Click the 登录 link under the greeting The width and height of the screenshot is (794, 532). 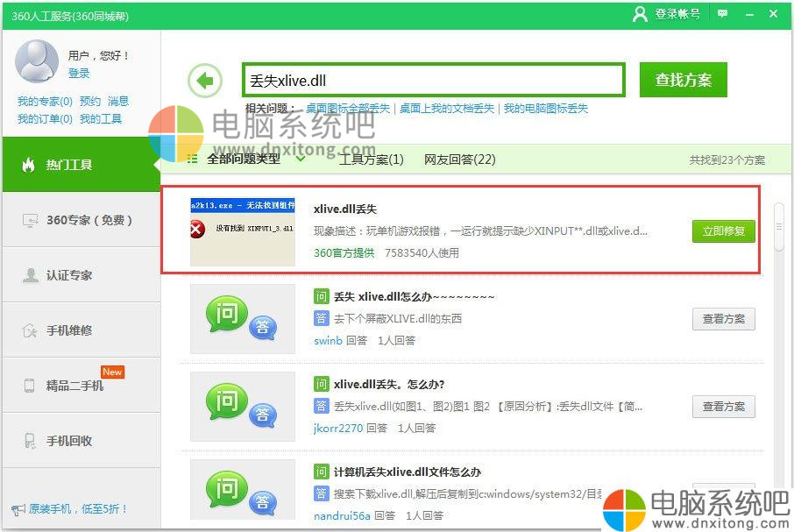coord(79,74)
